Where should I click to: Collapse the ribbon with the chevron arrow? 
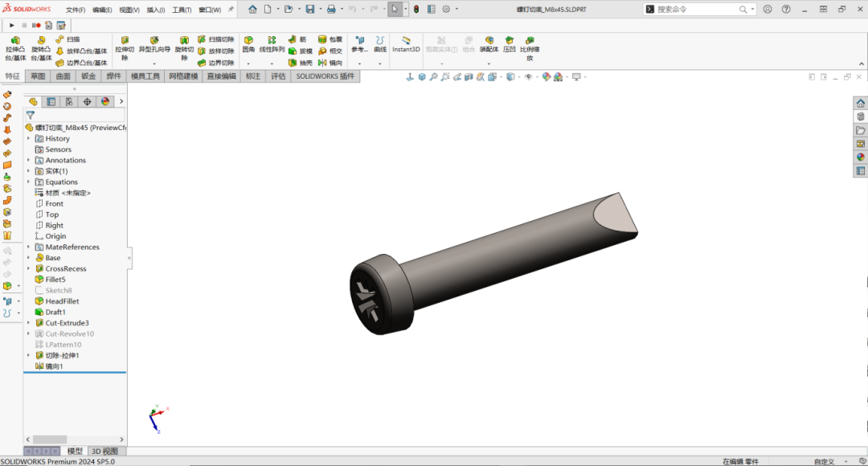point(862,63)
